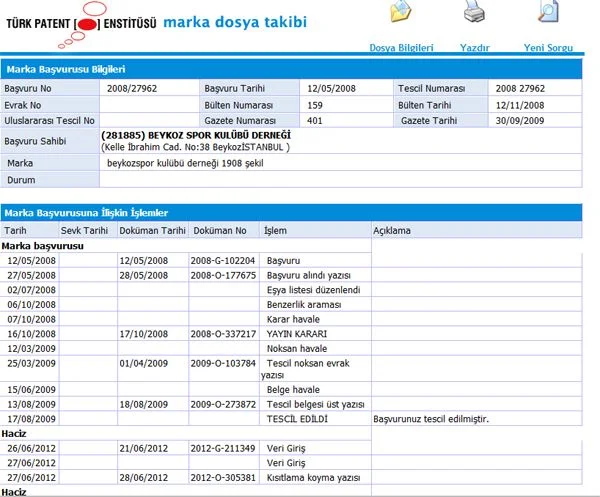Select the Marka Başvurusu Bilgileri section header
Screen dimensions: 600x497
(66, 69)
